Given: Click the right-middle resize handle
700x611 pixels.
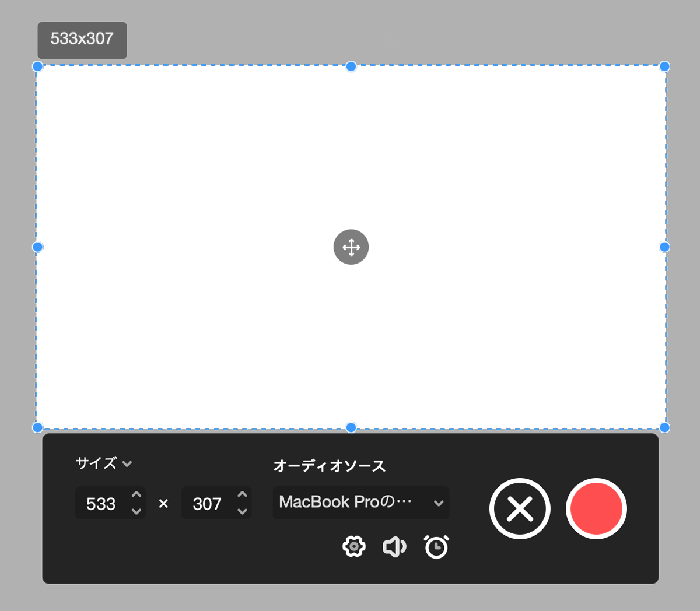Looking at the screenshot, I should pos(664,247).
